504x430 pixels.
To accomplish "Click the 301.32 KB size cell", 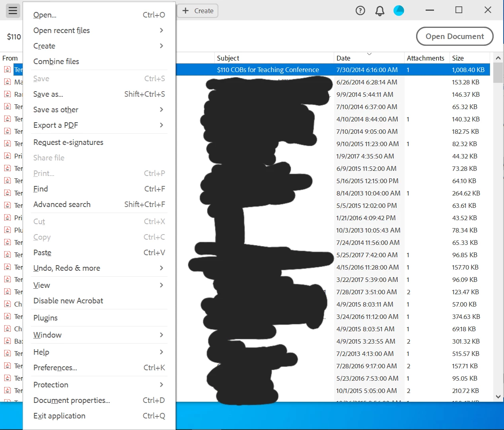I will click(466, 341).
